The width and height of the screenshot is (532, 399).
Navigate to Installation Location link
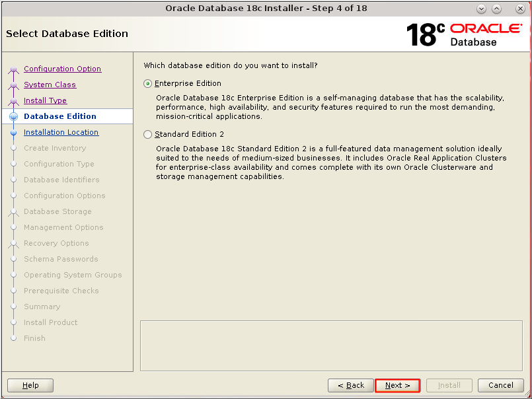tap(61, 132)
